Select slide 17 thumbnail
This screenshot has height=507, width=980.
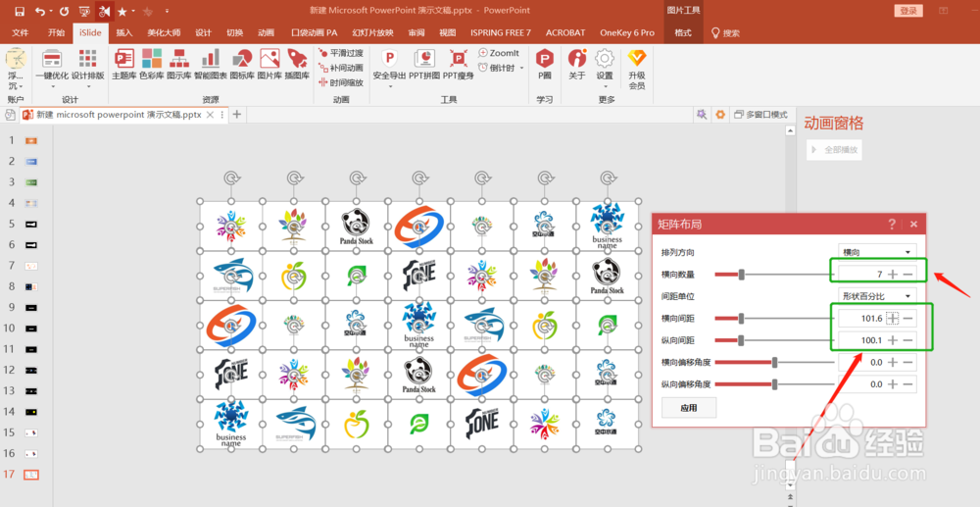(30, 475)
